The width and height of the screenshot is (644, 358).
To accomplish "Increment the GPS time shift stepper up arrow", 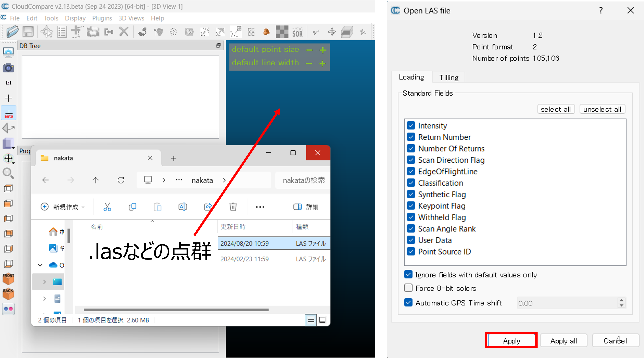I will [x=622, y=300].
